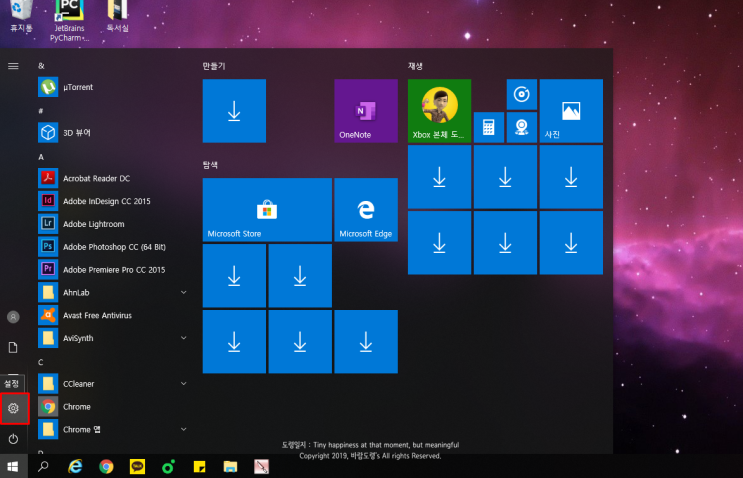Image resolution: width=743 pixels, height=478 pixels.
Task: Open the Microsoft Store tile
Action: (x=267, y=210)
